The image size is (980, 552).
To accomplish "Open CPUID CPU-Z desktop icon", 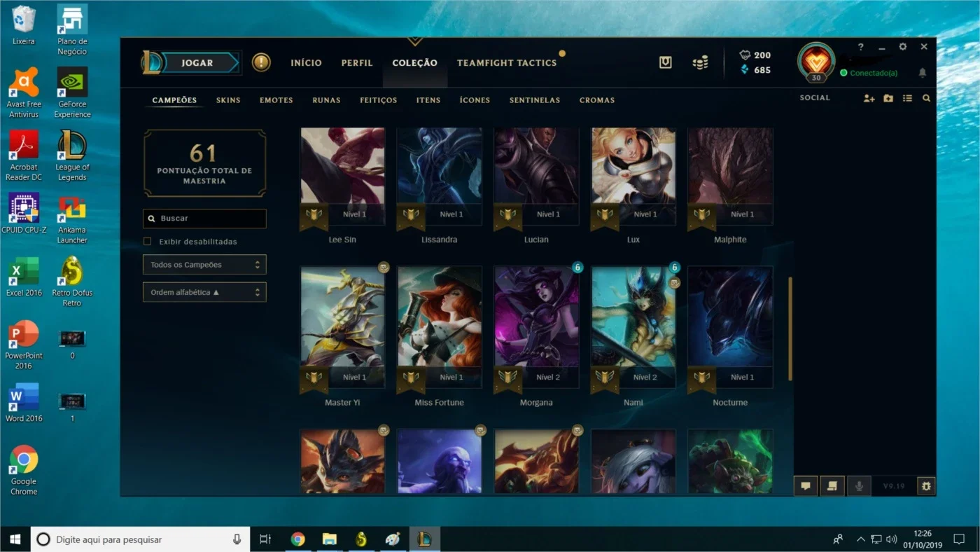I will point(24,214).
